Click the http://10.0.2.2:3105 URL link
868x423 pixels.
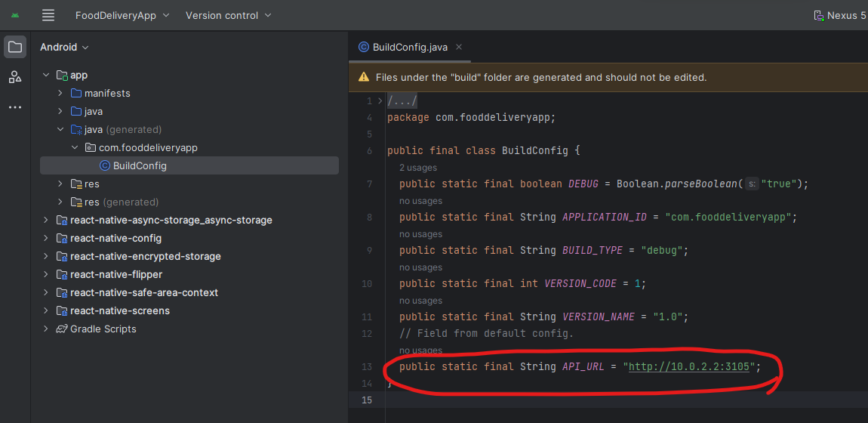coord(689,366)
